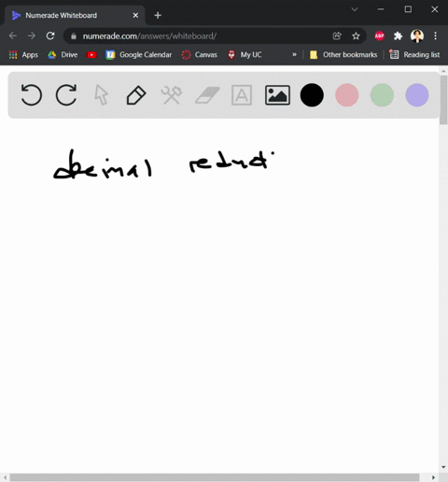Open the Google Calendar bookmark
The width and height of the screenshot is (448, 482).
(x=139, y=55)
